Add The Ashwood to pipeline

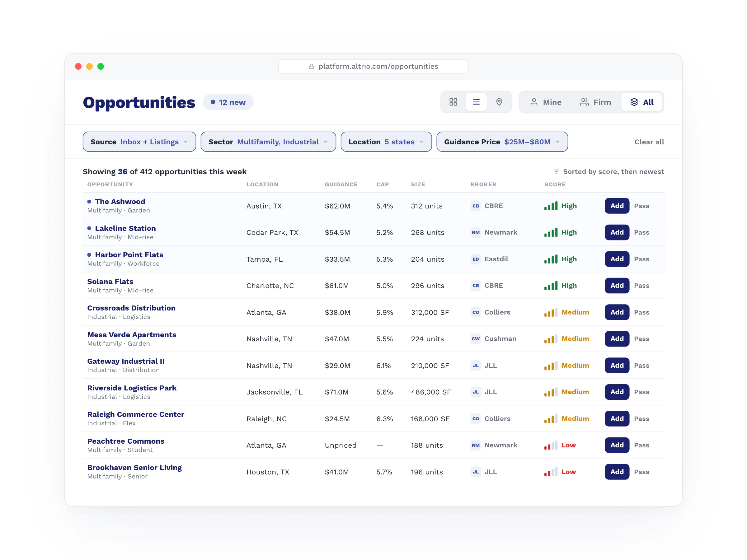(x=617, y=206)
